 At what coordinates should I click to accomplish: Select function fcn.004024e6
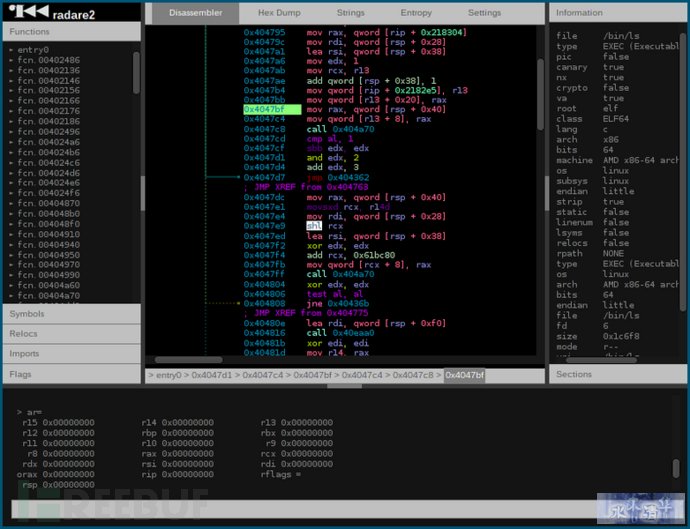(x=48, y=183)
